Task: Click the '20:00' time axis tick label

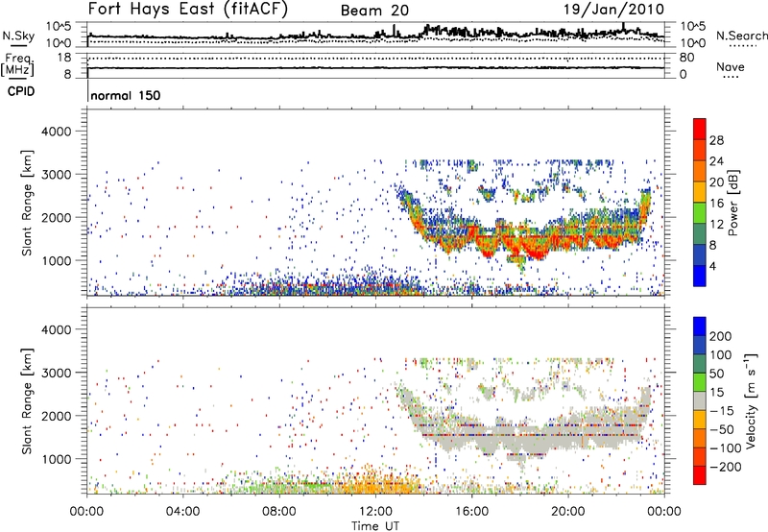Action: tap(567, 512)
